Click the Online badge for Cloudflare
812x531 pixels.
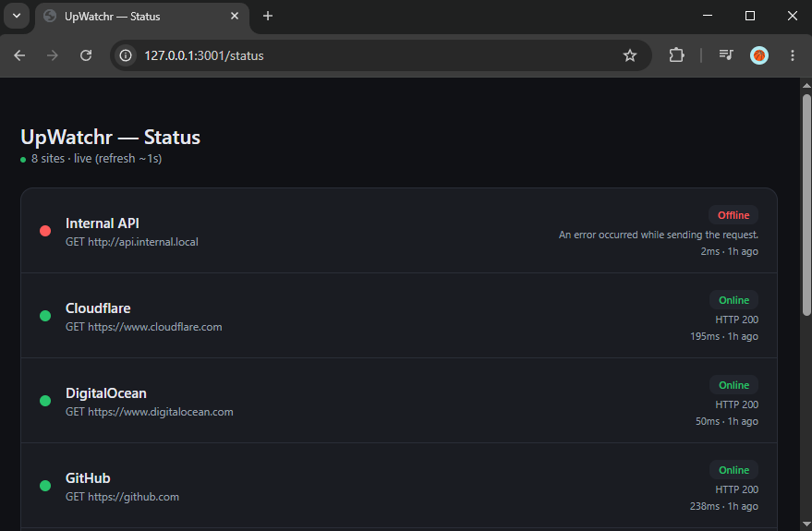click(x=733, y=300)
